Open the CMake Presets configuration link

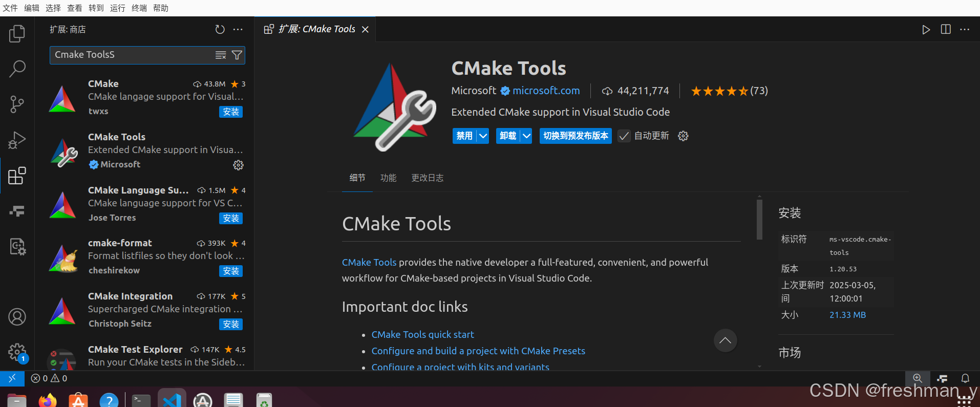point(478,351)
